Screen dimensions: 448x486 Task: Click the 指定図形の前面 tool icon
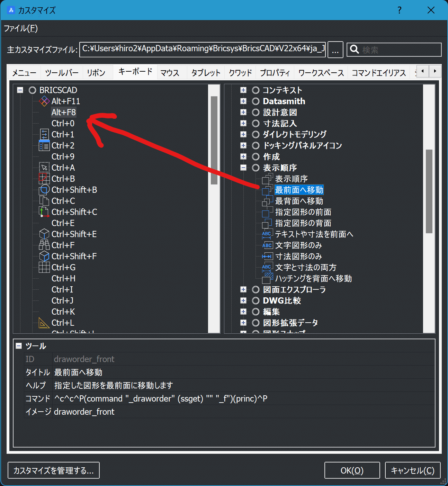pos(267,212)
